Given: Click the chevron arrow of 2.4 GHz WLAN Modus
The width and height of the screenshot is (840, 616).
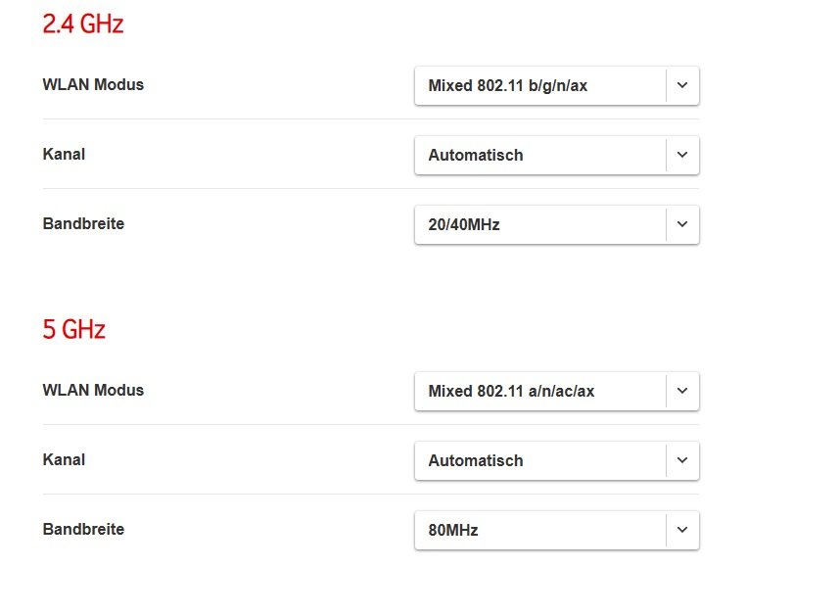Looking at the screenshot, I should point(682,85).
